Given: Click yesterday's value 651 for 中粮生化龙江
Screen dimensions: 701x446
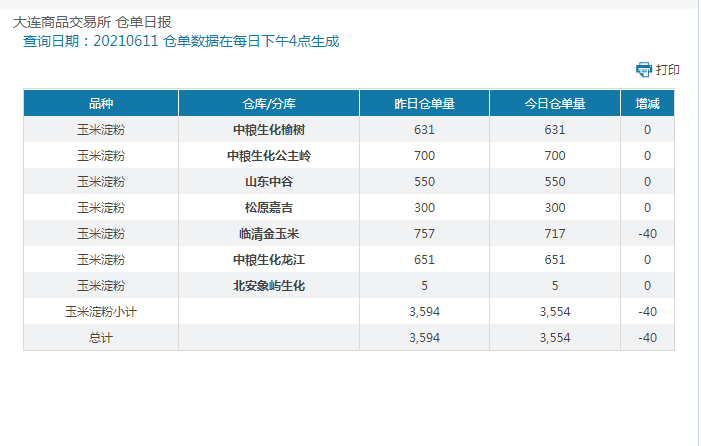Looking at the screenshot, I should [x=424, y=260].
